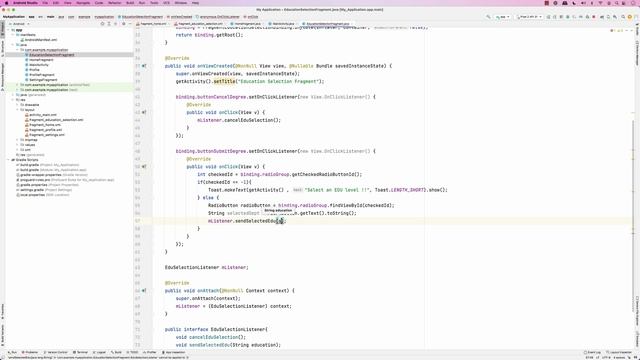Open the app run configuration dropdown
Image resolution: width=640 pixels, height=360 pixels.
click(x=502, y=17)
